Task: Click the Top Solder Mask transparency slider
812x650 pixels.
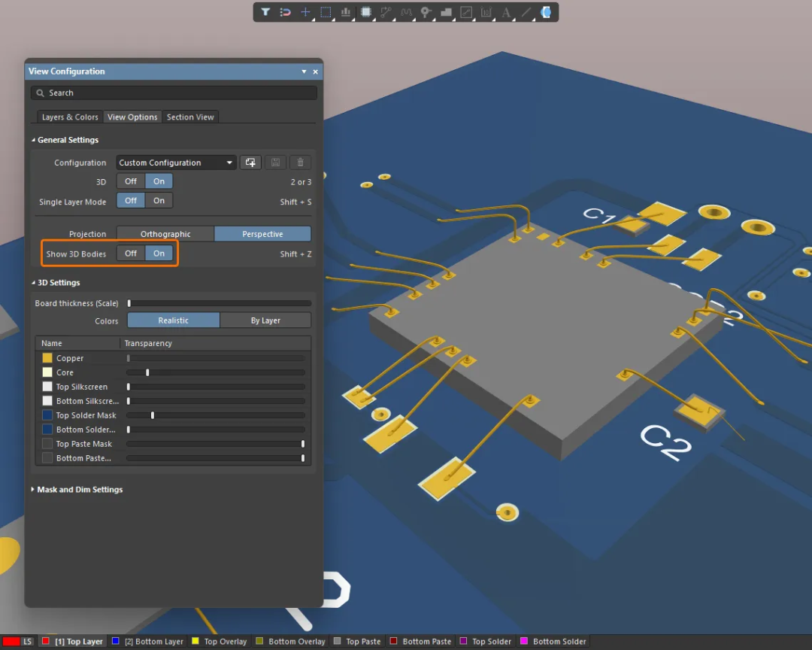Action: pyautogui.click(x=216, y=415)
